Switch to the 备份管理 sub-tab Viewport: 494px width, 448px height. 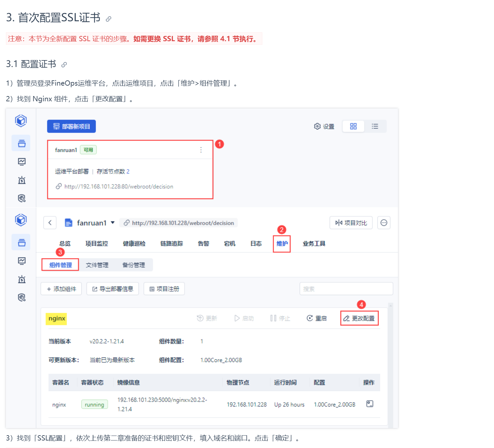pos(134,265)
